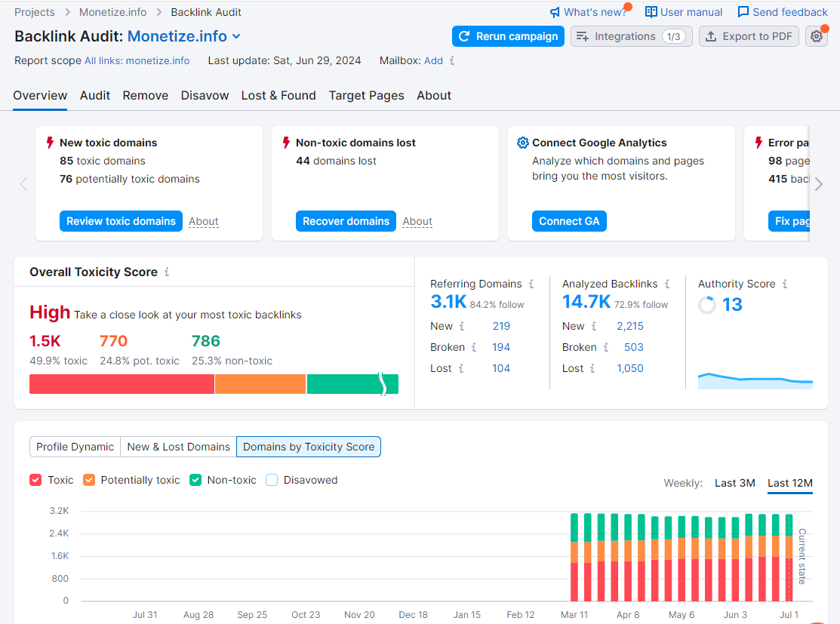This screenshot has width=840, height=624.
Task: Toggle the Potentially toxic checkbox
Action: 89,480
